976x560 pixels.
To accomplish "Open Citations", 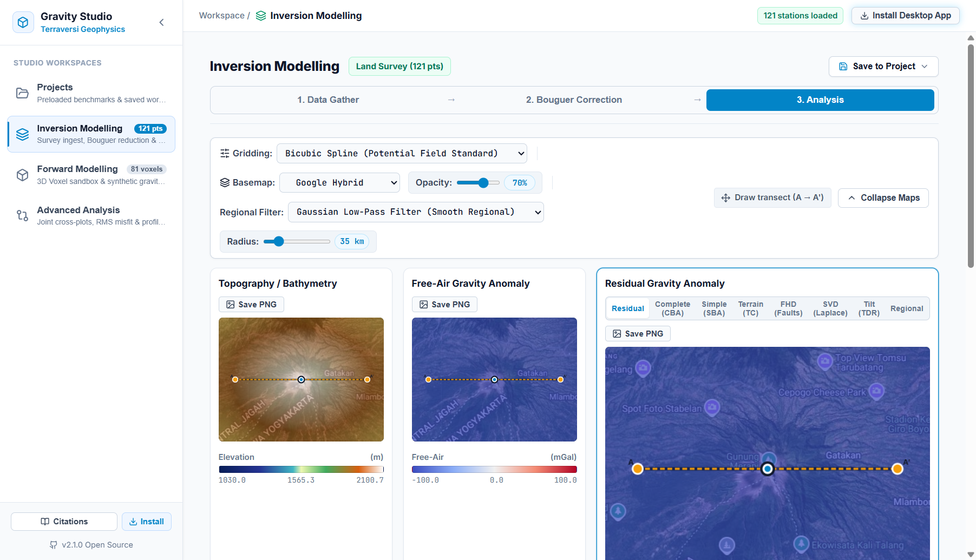I will (x=64, y=522).
